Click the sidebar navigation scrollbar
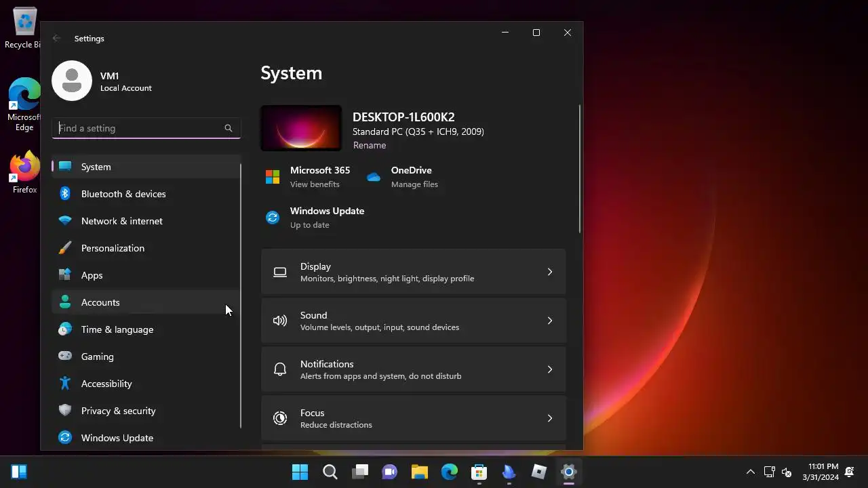The width and height of the screenshot is (868, 488). (241, 296)
